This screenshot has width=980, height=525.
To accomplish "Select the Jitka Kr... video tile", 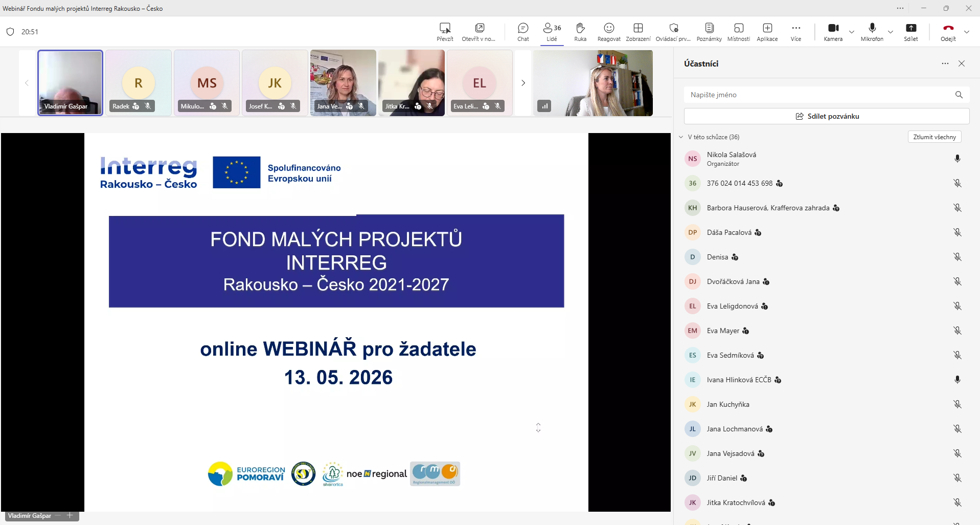I will pos(412,83).
